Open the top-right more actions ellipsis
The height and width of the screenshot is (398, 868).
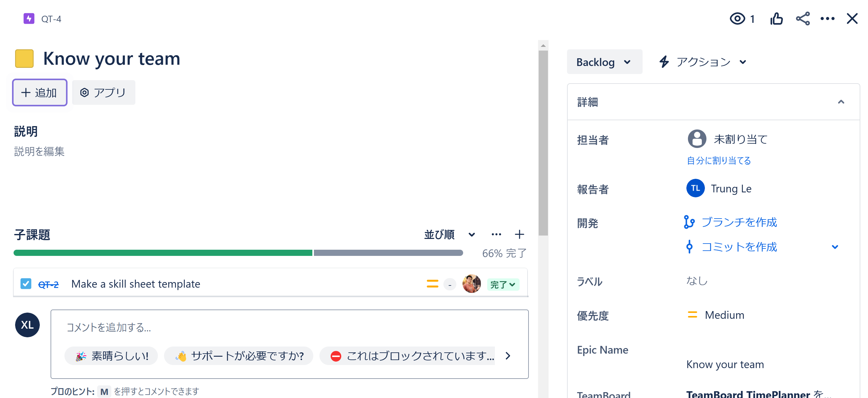tap(827, 18)
